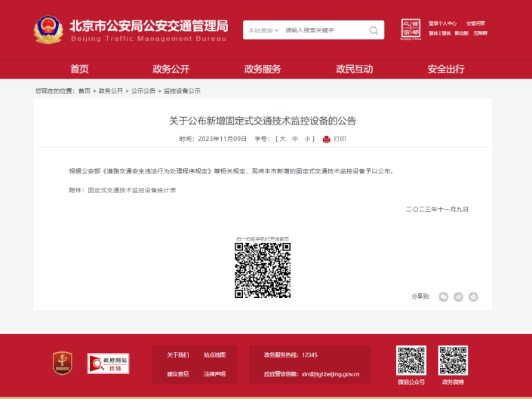This screenshot has width=532, height=399.
Task: Open the 本站查询 search scope dropdown
Action: point(263,30)
